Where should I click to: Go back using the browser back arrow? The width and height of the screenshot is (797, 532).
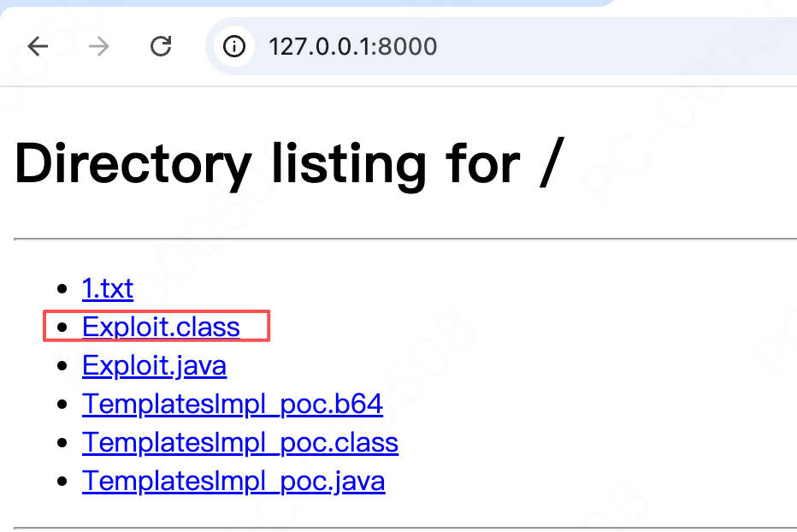38,46
